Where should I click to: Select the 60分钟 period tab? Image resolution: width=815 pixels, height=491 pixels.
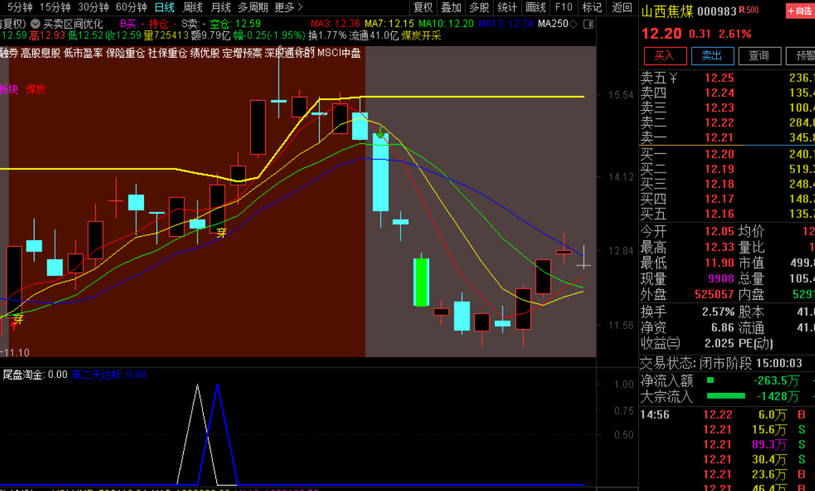click(x=131, y=7)
